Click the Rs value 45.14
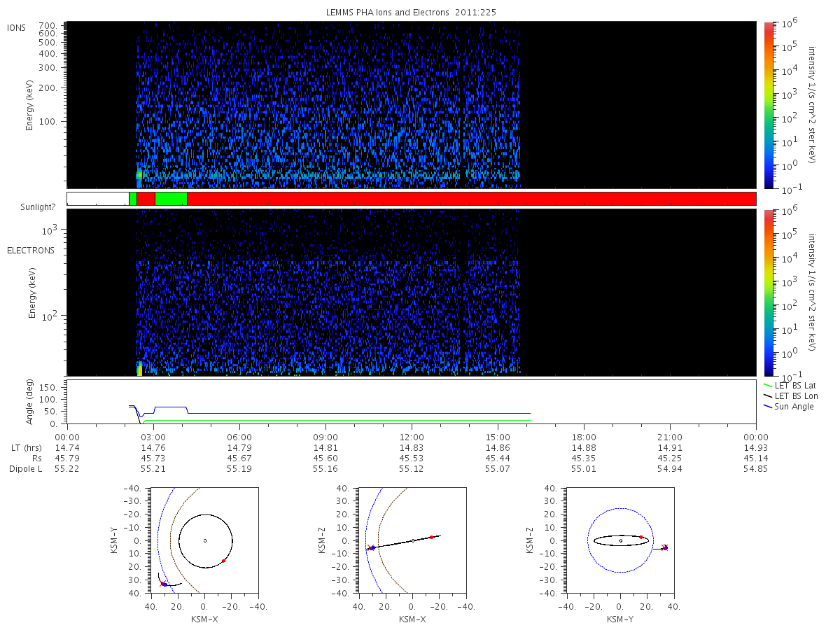This screenshot has height=630, width=840. 756,458
